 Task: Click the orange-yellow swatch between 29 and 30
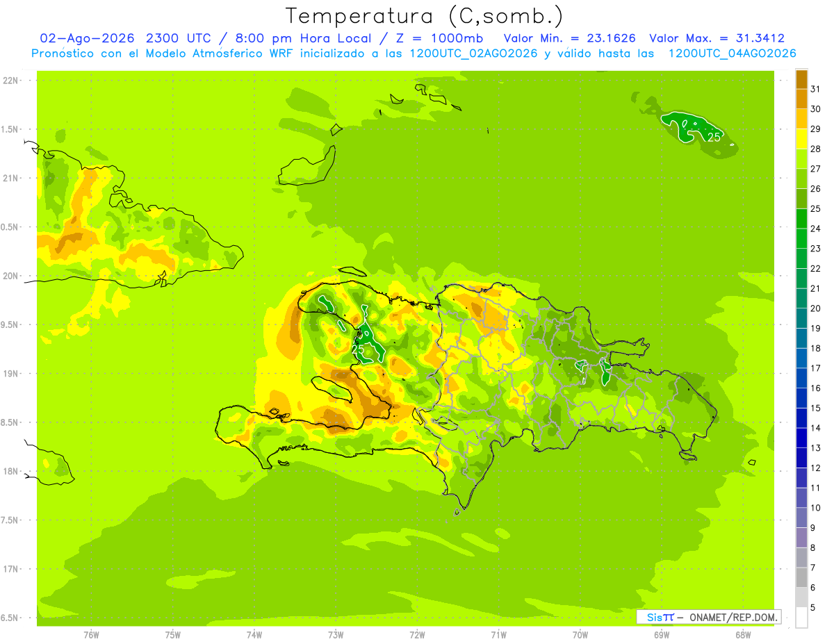click(x=801, y=119)
